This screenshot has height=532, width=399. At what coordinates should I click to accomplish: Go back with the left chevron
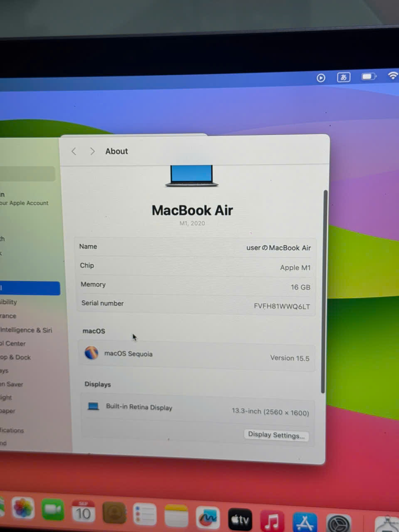click(x=74, y=151)
